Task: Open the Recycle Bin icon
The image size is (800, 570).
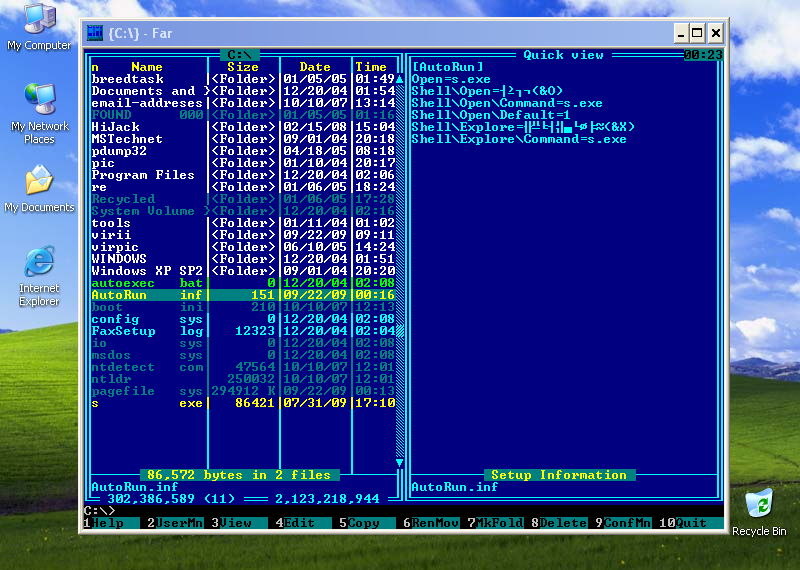Action: (759, 512)
